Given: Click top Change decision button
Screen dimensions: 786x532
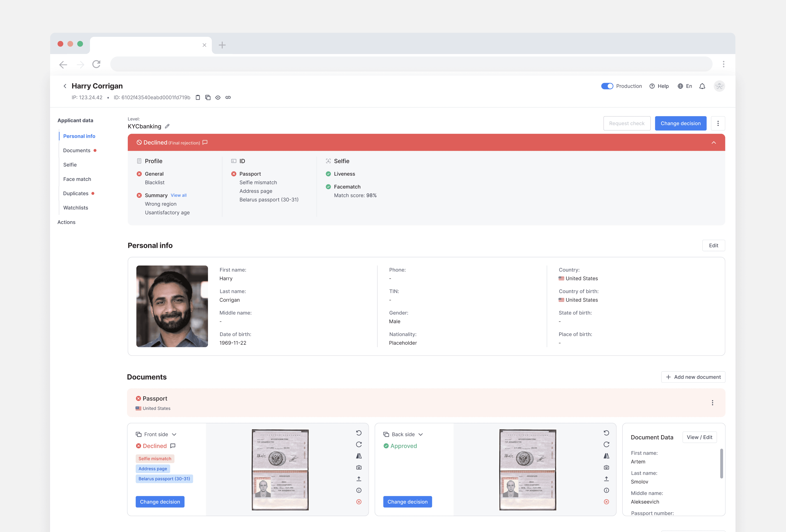Looking at the screenshot, I should point(680,123).
